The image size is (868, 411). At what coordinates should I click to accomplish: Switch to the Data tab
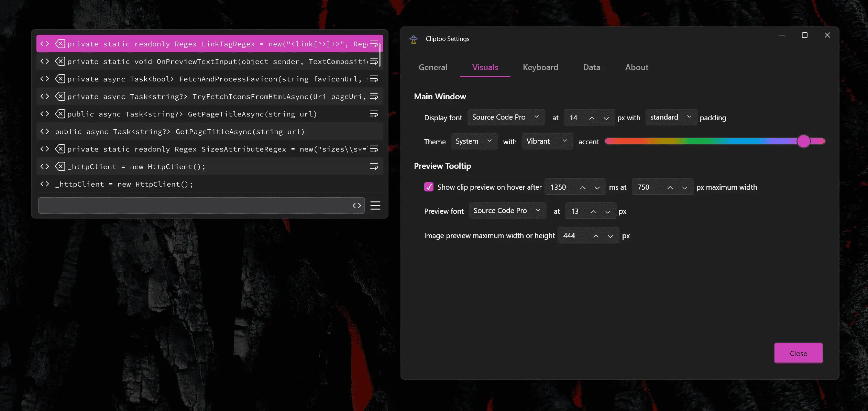(591, 67)
